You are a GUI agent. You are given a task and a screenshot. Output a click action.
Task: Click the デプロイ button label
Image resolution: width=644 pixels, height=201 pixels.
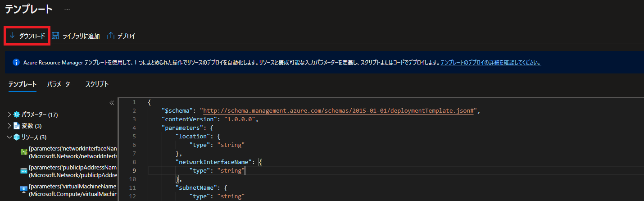click(127, 36)
